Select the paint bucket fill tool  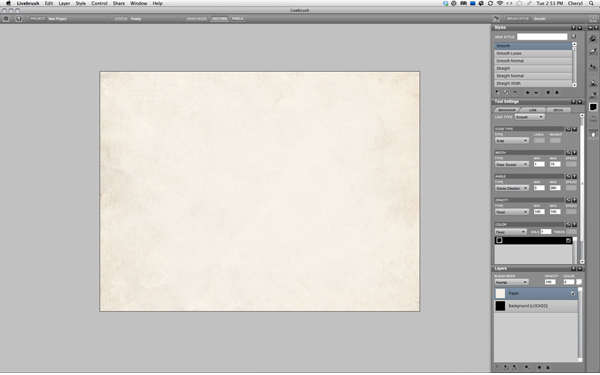point(593,83)
